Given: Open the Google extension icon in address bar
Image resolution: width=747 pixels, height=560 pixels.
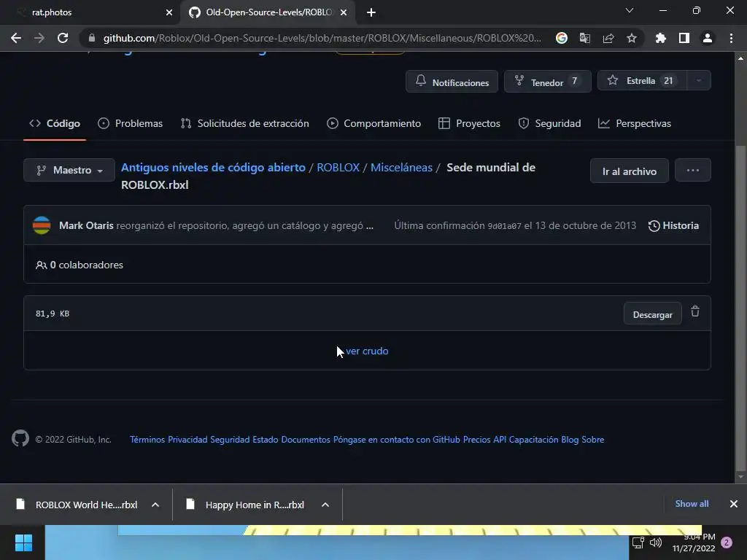Looking at the screenshot, I should [562, 38].
